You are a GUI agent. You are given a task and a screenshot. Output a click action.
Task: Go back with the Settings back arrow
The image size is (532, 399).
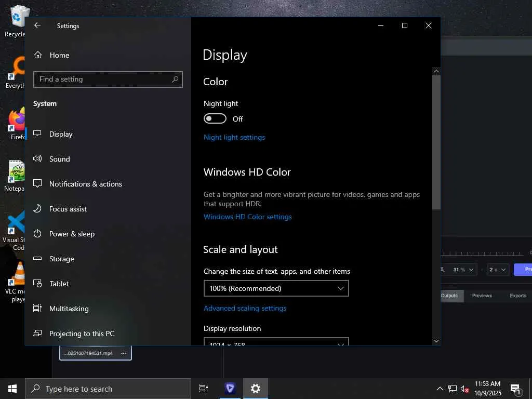point(37,25)
